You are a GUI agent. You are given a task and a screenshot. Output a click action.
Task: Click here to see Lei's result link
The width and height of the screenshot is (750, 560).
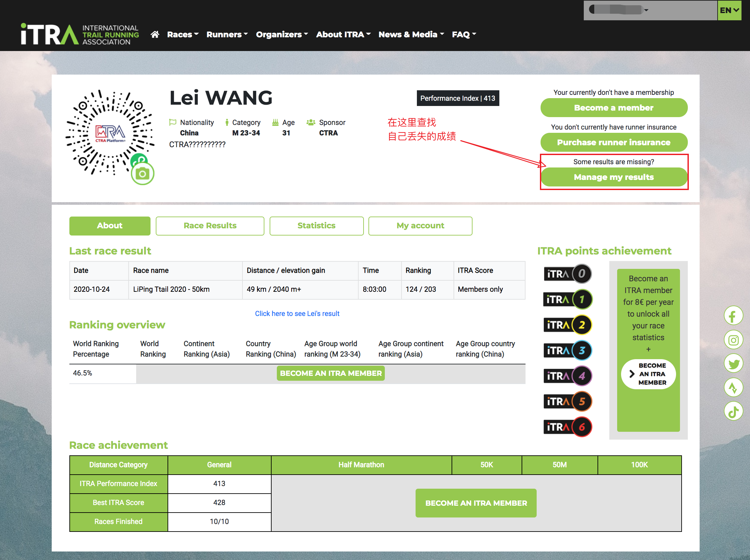[297, 314]
